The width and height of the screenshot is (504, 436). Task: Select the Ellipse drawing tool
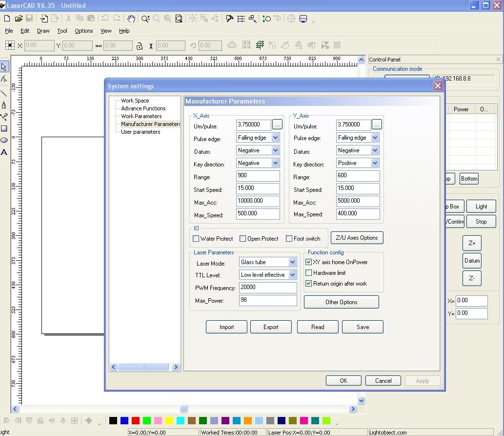(x=4, y=141)
